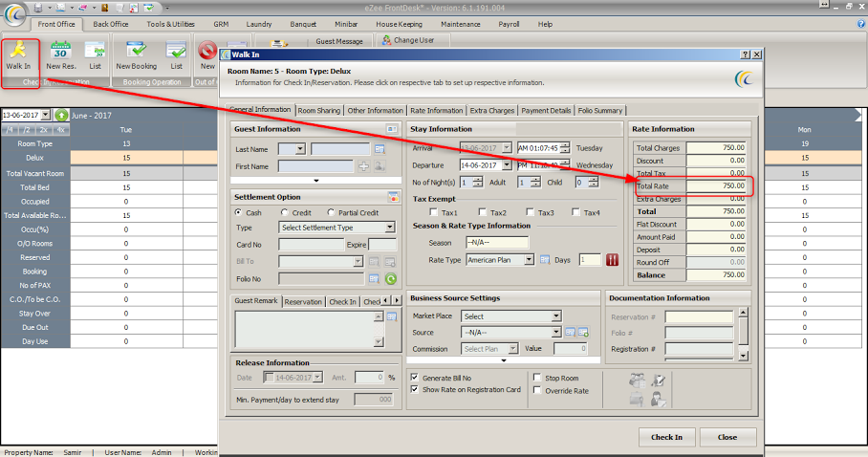Click the help question mark in Walk In title

[x=746, y=54]
